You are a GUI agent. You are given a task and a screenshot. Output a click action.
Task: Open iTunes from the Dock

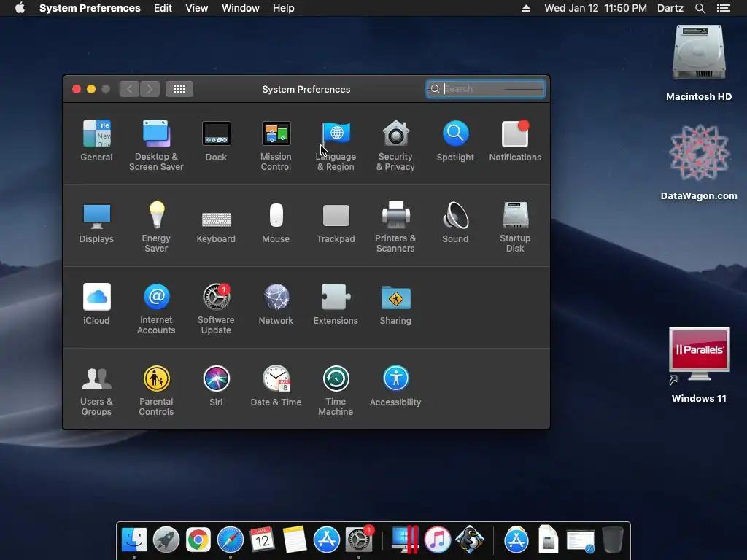[438, 540]
